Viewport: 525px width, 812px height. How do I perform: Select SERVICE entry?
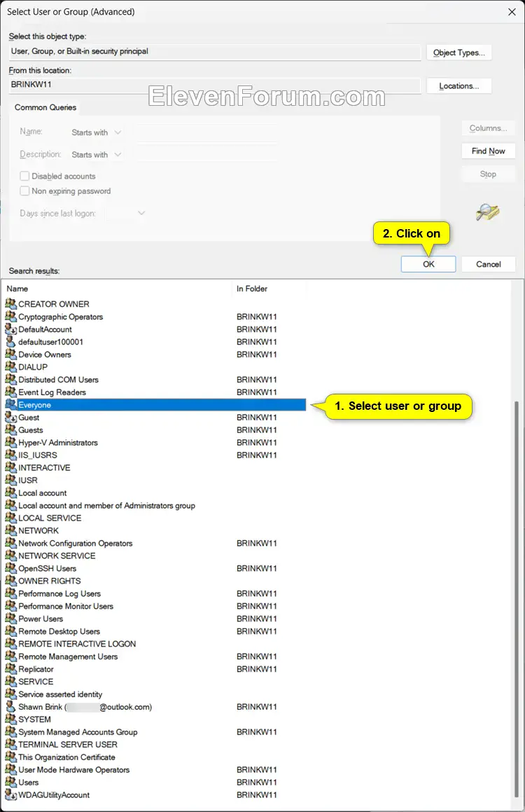click(36, 682)
